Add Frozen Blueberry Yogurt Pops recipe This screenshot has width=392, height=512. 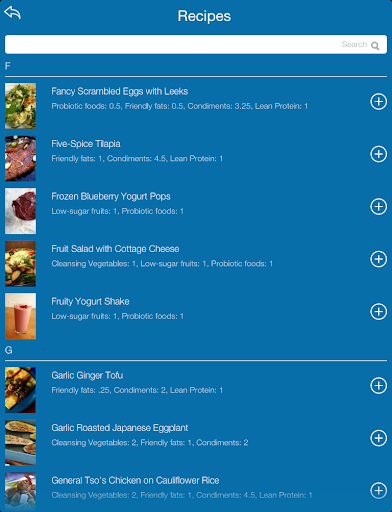tap(378, 206)
